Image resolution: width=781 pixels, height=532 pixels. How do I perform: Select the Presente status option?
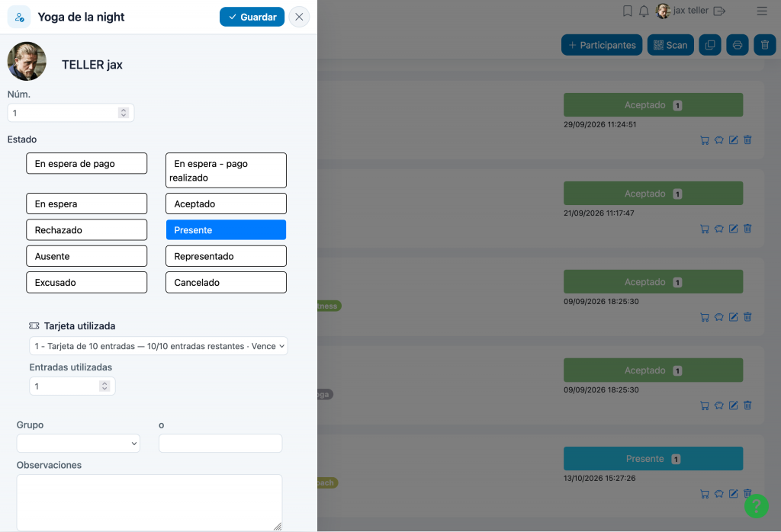(x=226, y=230)
